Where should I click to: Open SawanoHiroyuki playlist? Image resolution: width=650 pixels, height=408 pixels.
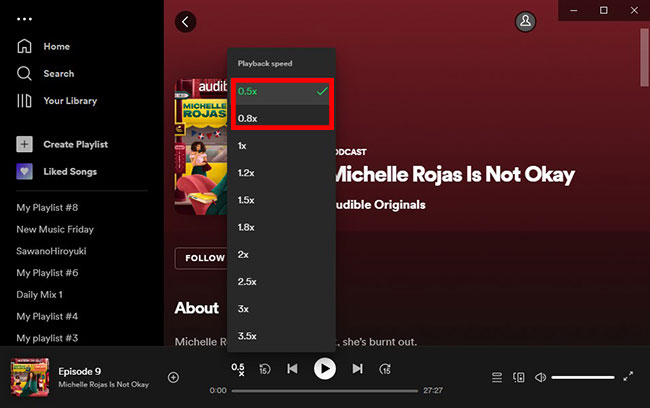tap(51, 251)
